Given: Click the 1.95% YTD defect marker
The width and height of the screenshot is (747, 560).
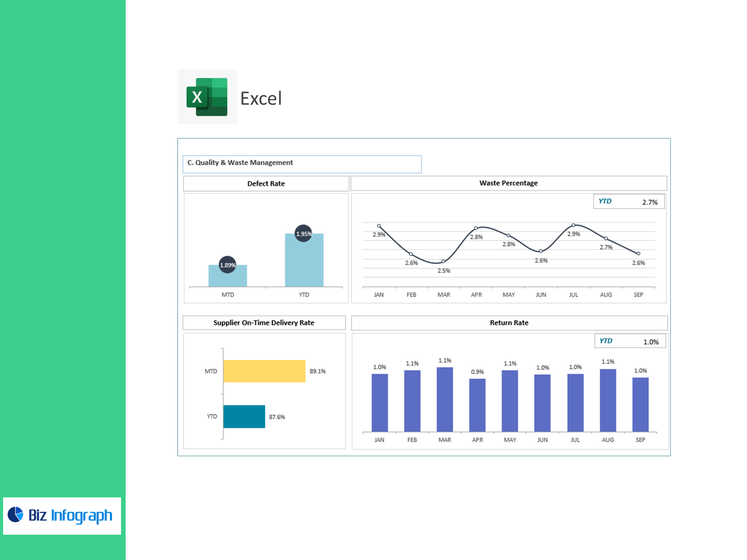Looking at the screenshot, I should (x=303, y=233).
